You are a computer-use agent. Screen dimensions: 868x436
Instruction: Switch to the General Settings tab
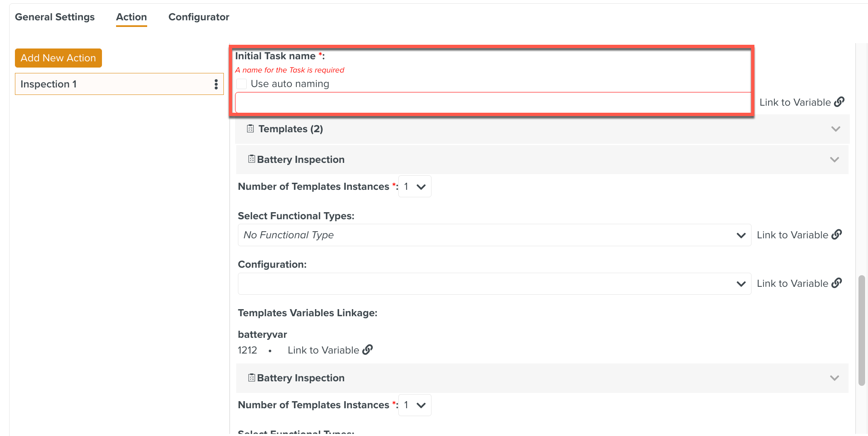[x=55, y=17]
